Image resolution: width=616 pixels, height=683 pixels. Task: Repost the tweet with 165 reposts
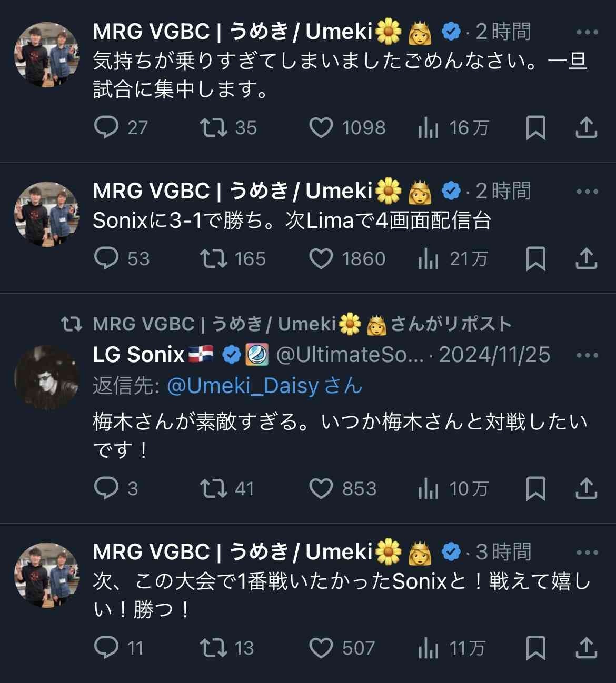213,258
